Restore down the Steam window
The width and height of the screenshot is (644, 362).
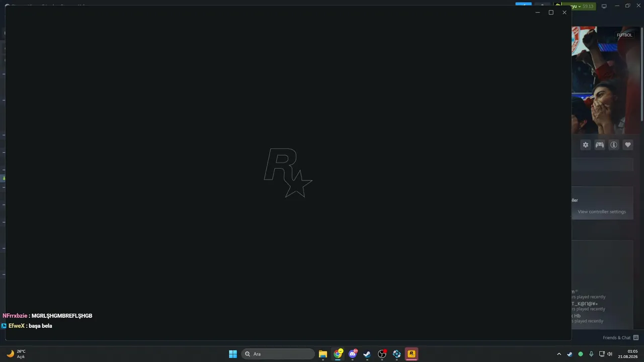click(627, 6)
